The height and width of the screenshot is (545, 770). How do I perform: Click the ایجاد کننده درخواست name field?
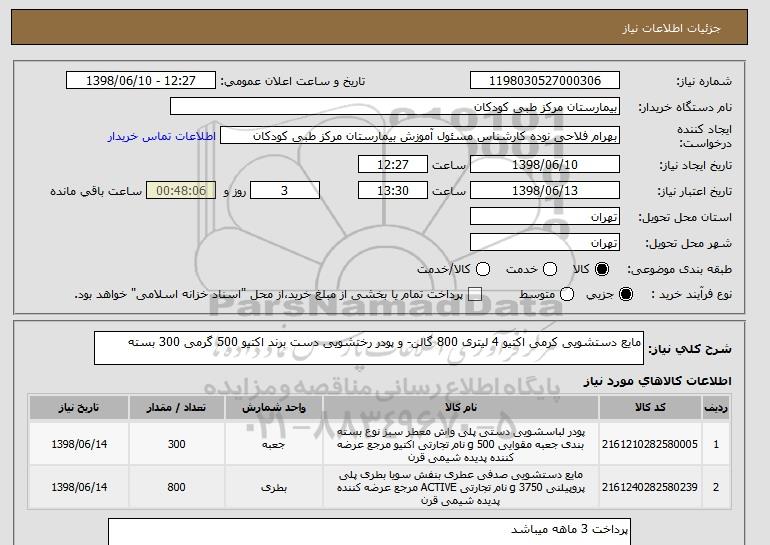[x=420, y=136]
